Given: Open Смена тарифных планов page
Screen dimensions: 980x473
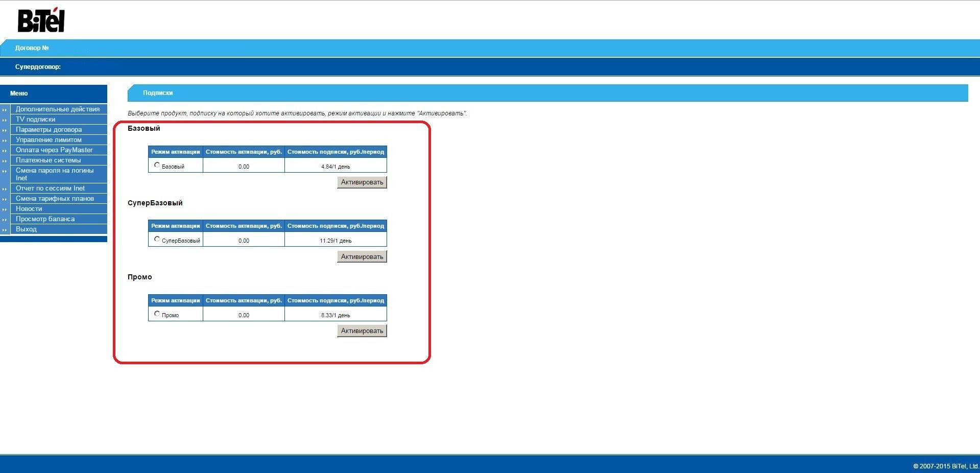Looking at the screenshot, I should [x=55, y=199].
